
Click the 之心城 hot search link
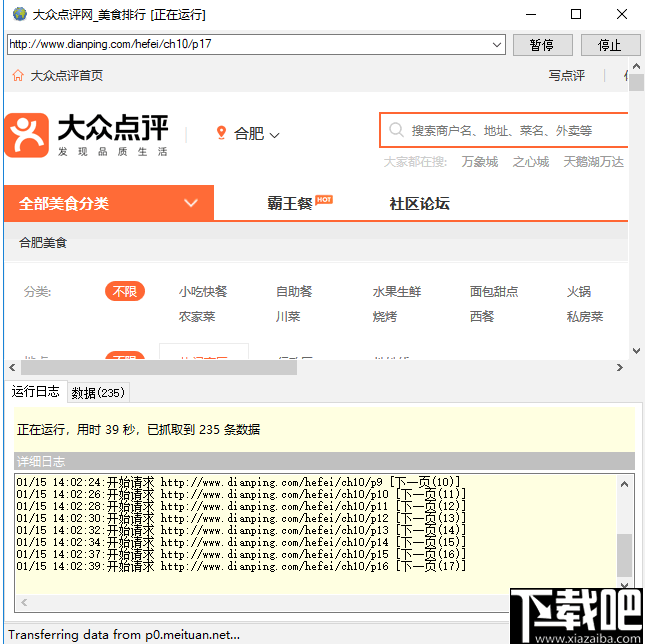531,162
